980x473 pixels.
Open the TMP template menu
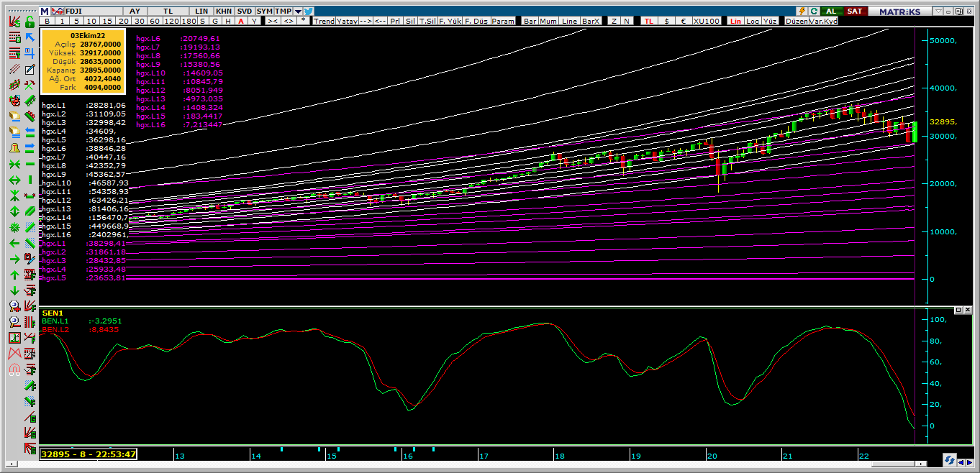point(283,12)
